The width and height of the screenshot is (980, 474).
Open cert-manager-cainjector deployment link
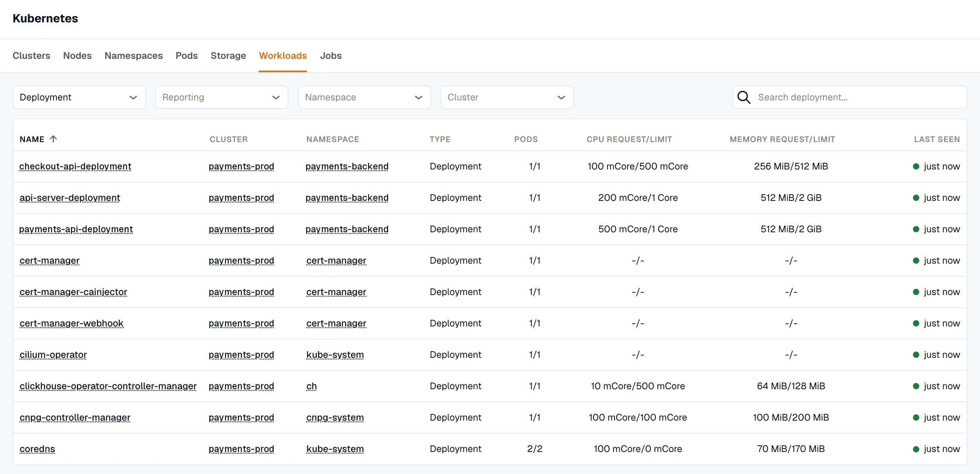pyautogui.click(x=73, y=292)
